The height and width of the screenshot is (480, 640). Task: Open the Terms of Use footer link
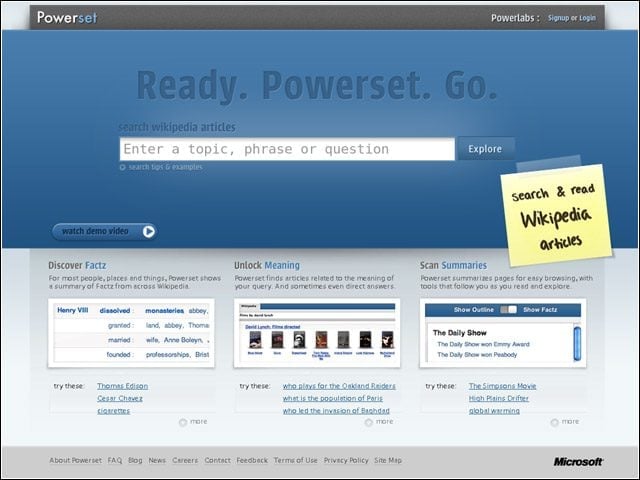(x=296, y=460)
